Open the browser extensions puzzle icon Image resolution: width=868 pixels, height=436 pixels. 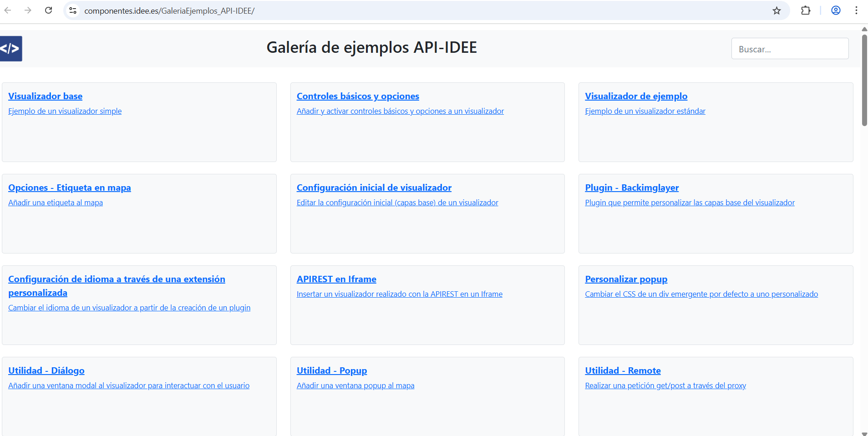[805, 10]
